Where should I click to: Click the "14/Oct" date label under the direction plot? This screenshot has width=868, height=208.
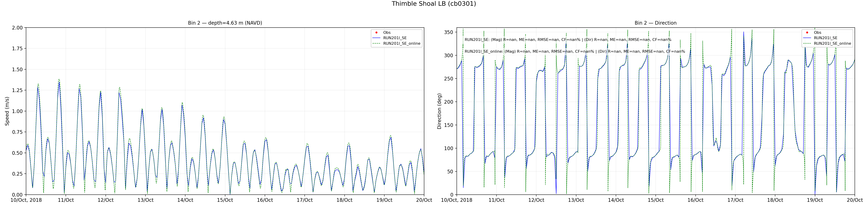616,200
